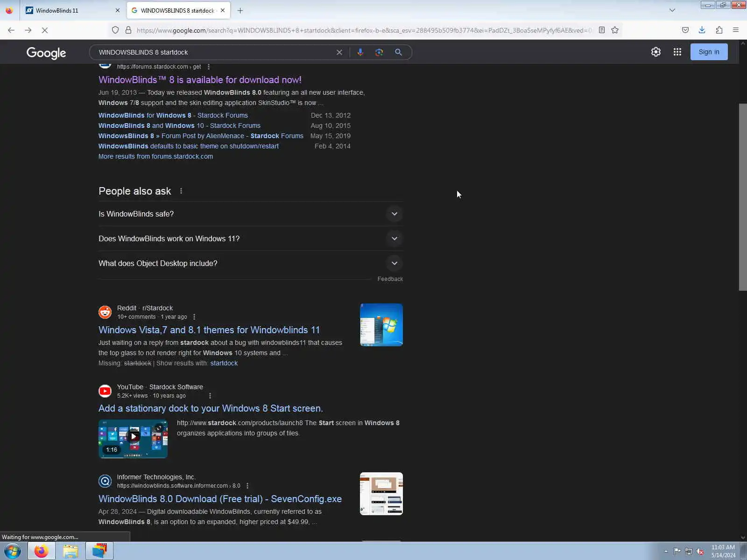Bookmark this page with the star
747x560 pixels.
coord(615,30)
